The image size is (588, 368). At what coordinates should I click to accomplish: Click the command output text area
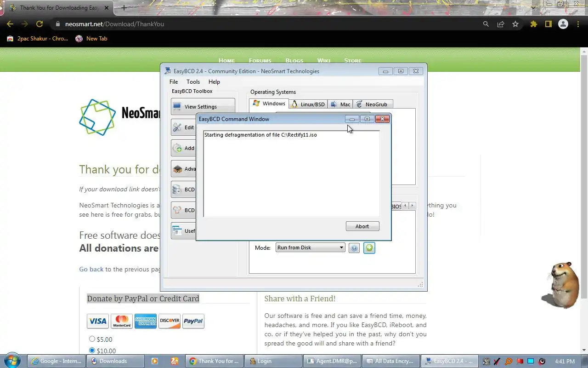pos(291,174)
